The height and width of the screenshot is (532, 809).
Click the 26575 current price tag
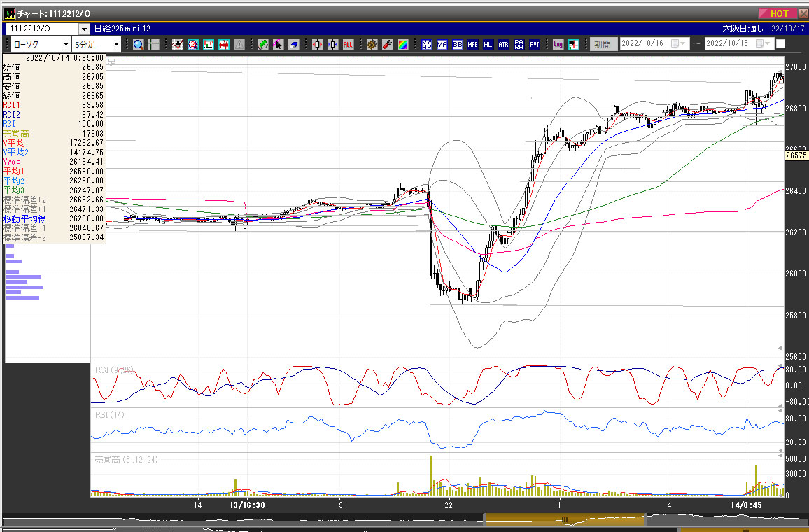point(796,155)
